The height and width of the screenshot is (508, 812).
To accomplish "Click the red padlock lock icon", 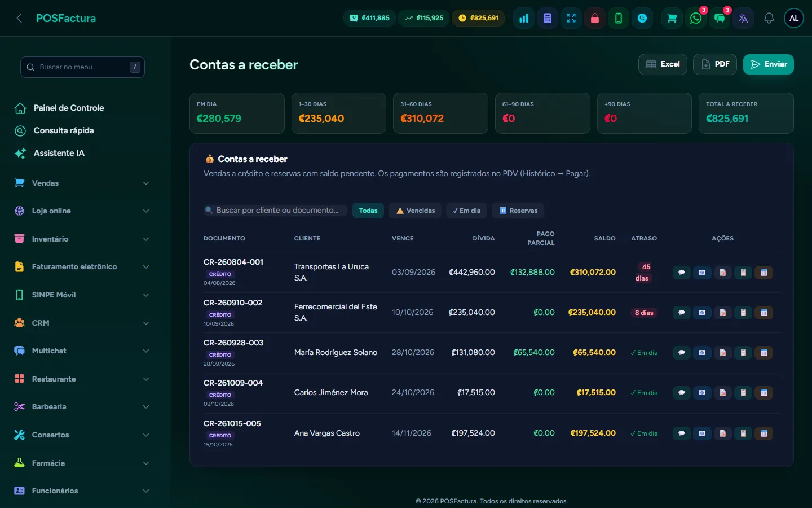I will (x=594, y=18).
